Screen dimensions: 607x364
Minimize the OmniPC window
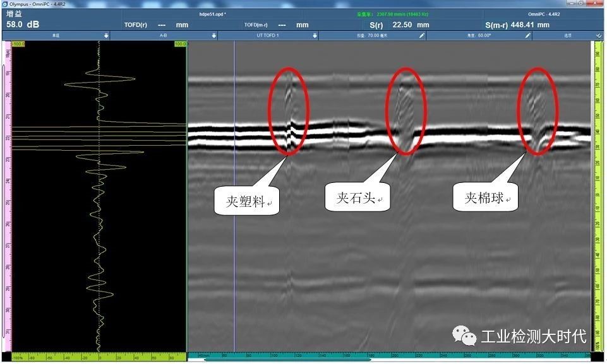tap(572, 3)
